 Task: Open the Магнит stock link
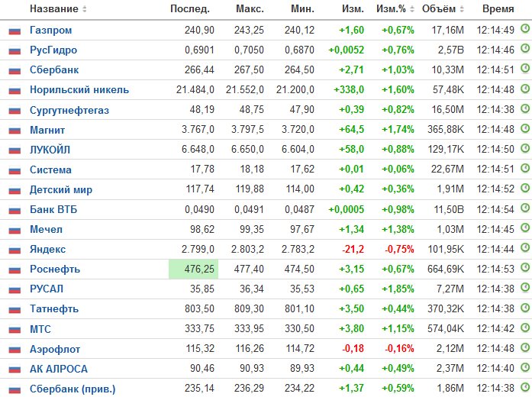(47, 130)
